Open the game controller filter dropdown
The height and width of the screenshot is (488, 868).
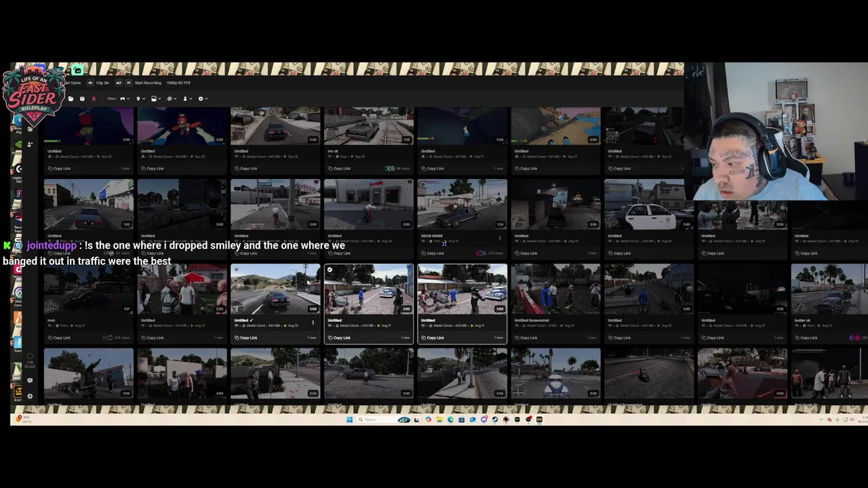(124, 99)
